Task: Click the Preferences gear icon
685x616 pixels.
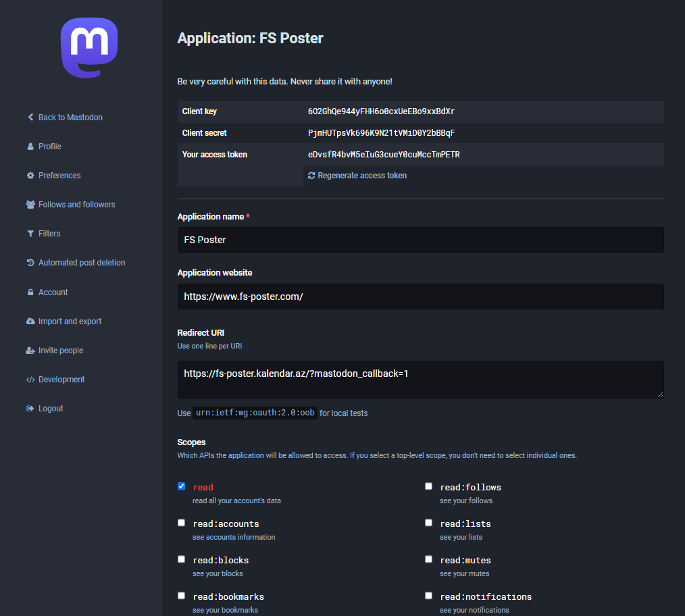Action: (x=30, y=175)
